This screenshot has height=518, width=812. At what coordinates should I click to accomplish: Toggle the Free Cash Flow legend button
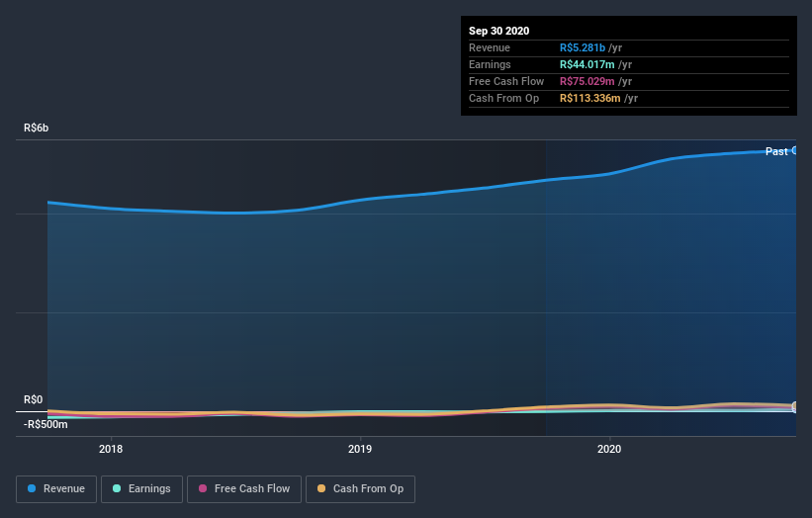pos(244,489)
